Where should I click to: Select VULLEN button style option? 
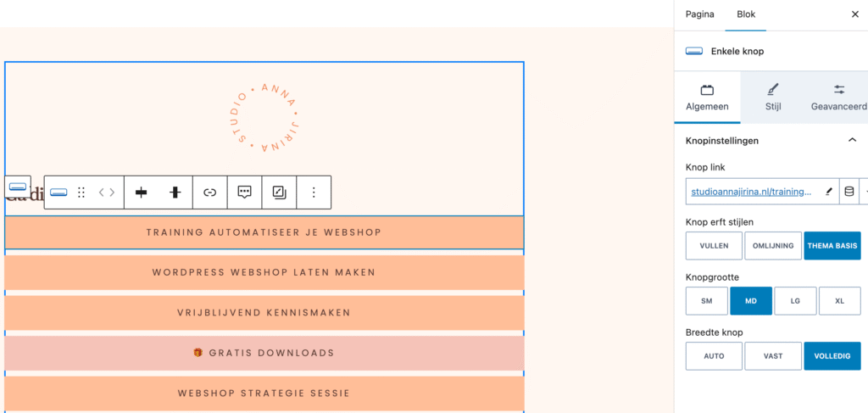(714, 246)
